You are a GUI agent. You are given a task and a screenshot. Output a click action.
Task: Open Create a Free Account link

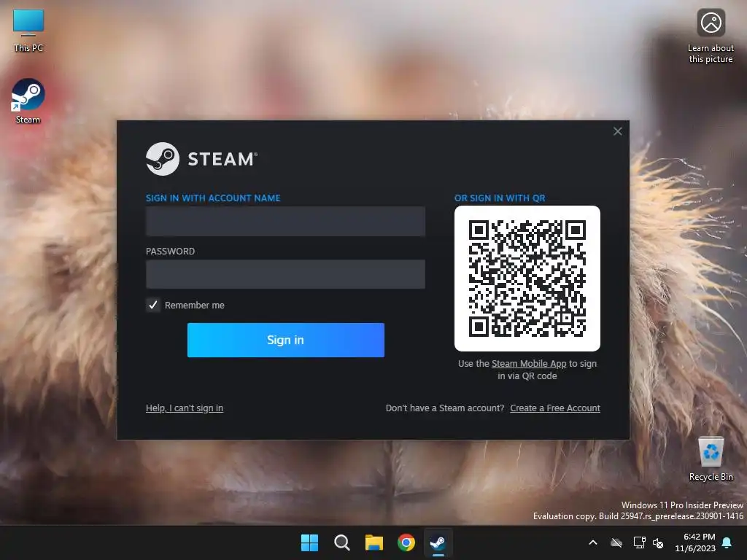coord(555,408)
